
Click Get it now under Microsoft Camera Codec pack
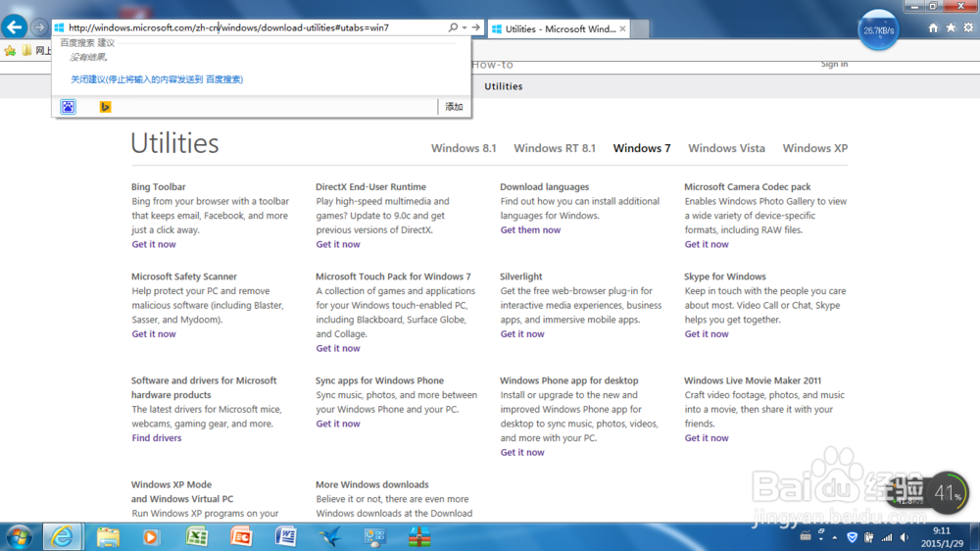tap(707, 244)
